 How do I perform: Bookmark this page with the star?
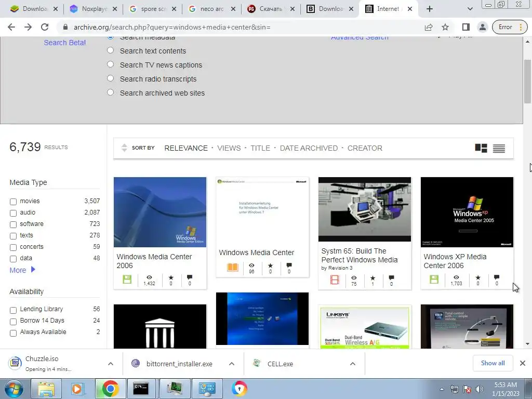click(x=445, y=27)
